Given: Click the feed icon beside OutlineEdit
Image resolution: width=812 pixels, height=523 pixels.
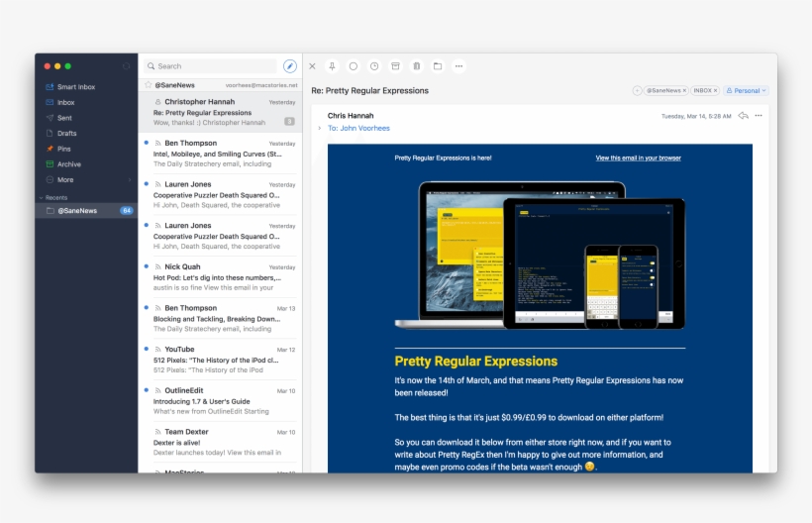Looking at the screenshot, I should (158, 390).
